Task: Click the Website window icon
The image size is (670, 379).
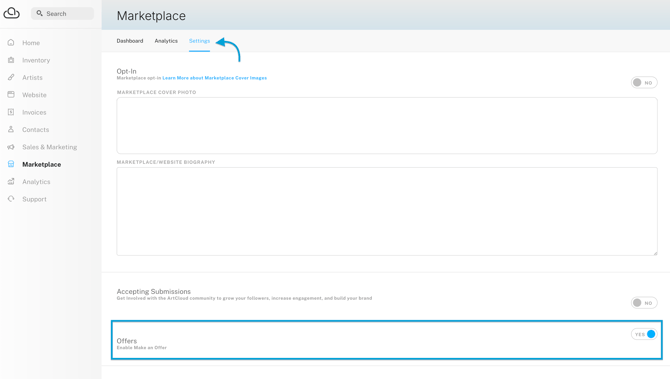Action: pos(11,94)
